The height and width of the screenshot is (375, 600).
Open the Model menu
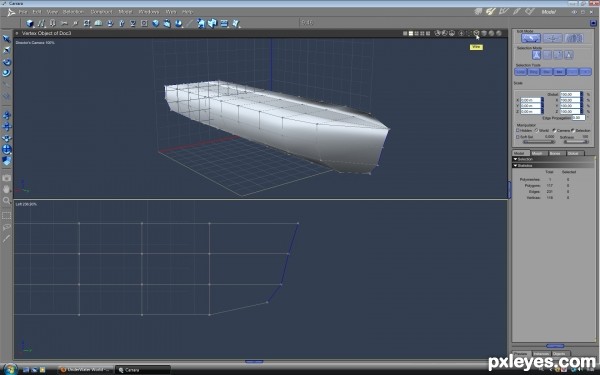click(x=125, y=12)
